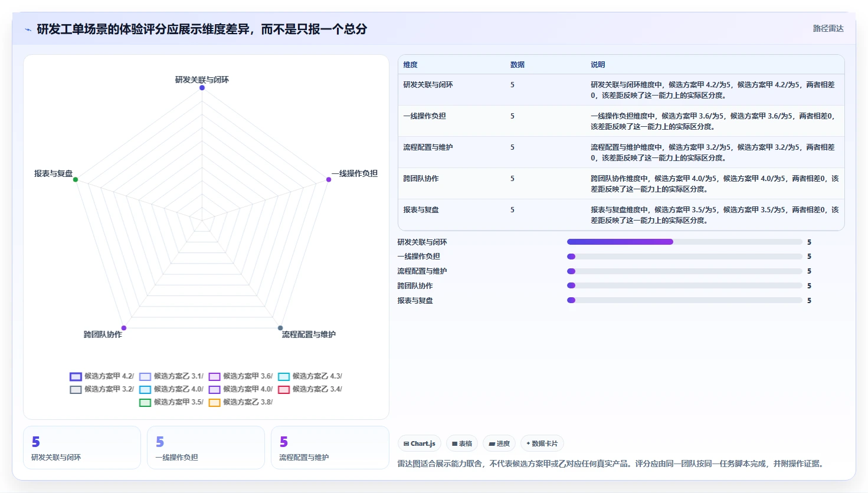
Task: Click gray radar point at 流程配置与维护
Action: coord(280,328)
